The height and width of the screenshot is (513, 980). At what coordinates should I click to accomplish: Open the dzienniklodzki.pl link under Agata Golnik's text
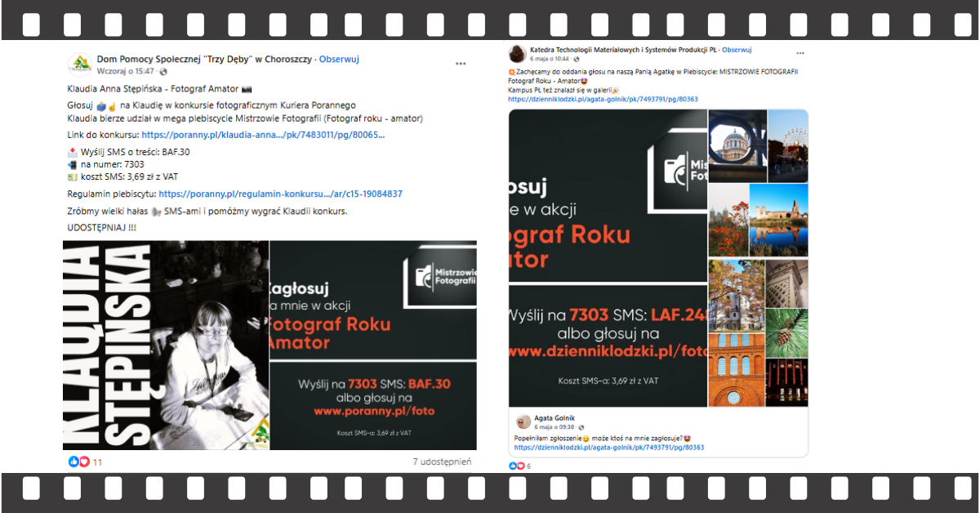pyautogui.click(x=609, y=448)
